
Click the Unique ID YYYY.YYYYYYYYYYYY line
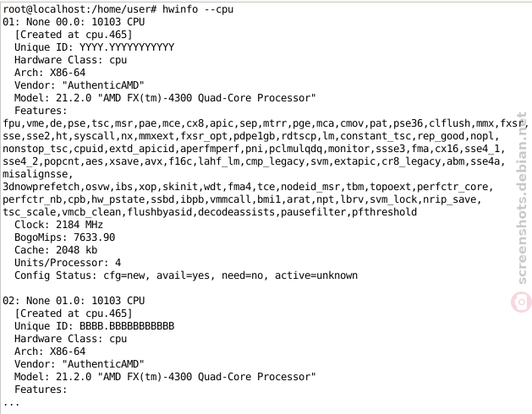pyautogui.click(x=95, y=47)
